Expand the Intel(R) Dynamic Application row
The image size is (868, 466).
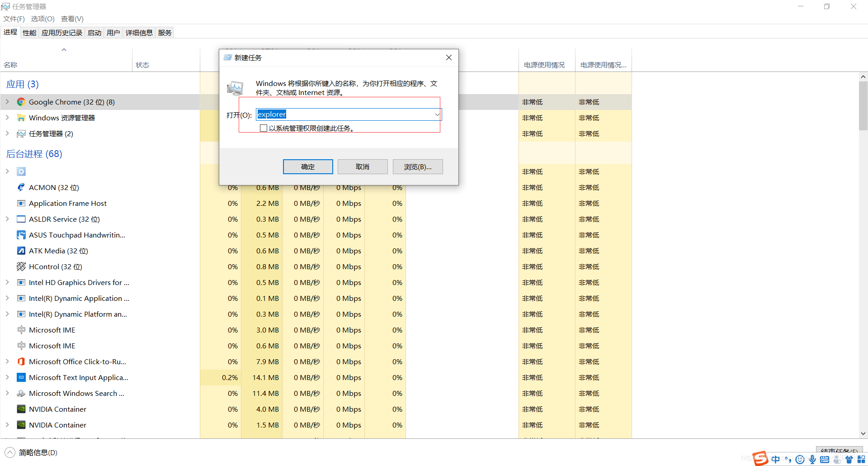tap(7, 298)
